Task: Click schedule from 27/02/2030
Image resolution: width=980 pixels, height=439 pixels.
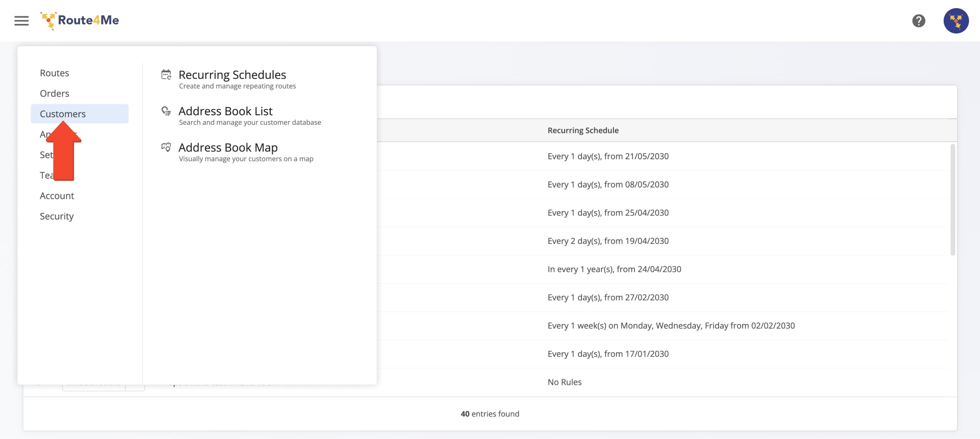Action: pos(608,297)
